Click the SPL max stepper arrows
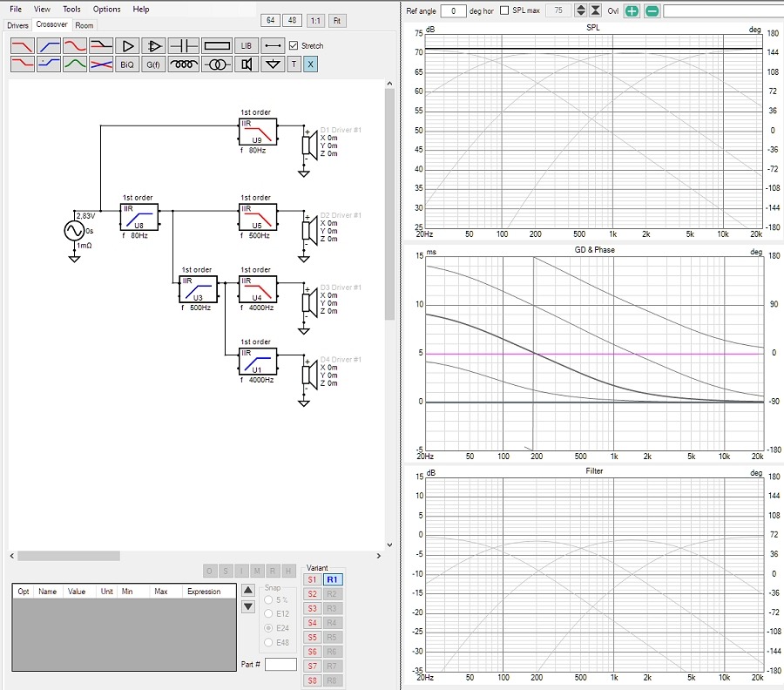 pos(580,10)
